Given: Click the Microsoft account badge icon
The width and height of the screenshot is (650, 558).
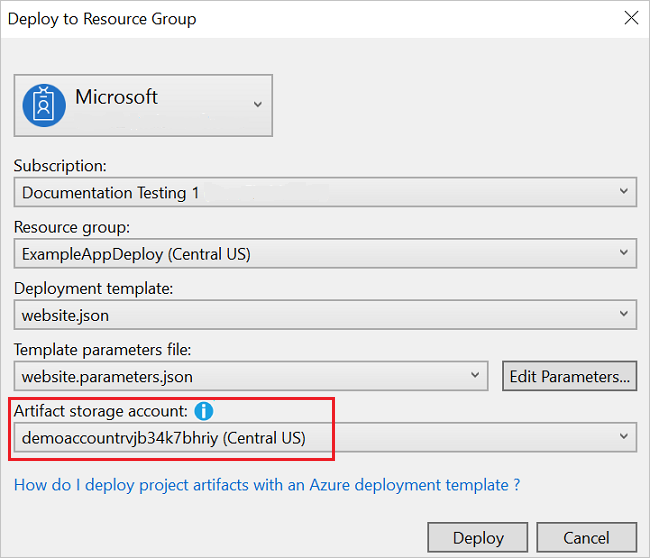Looking at the screenshot, I should 44,106.
